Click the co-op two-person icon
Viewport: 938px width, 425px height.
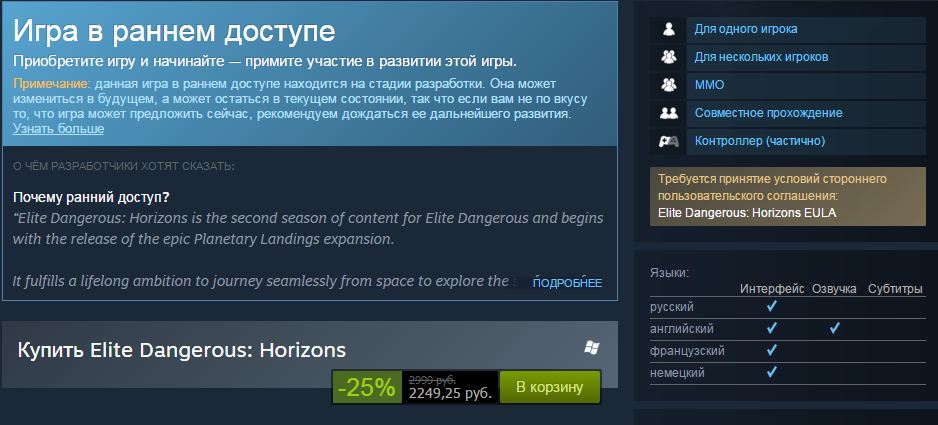click(668, 113)
